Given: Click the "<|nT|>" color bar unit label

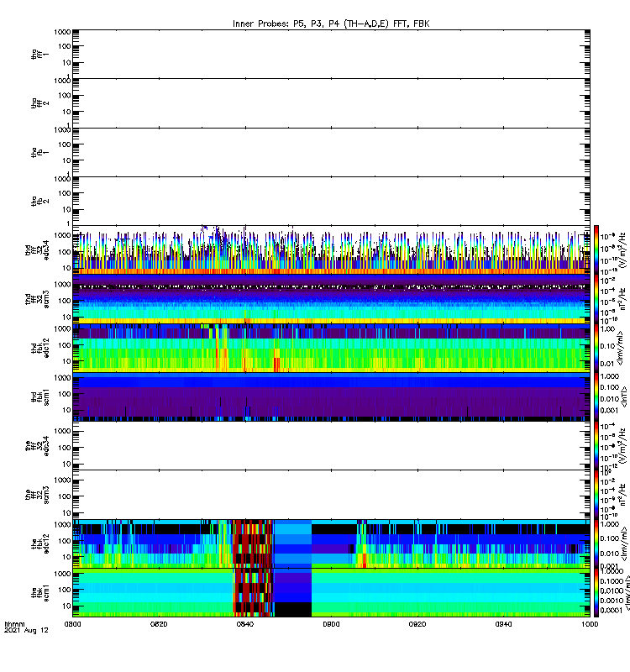Looking at the screenshot, I should [625, 396].
